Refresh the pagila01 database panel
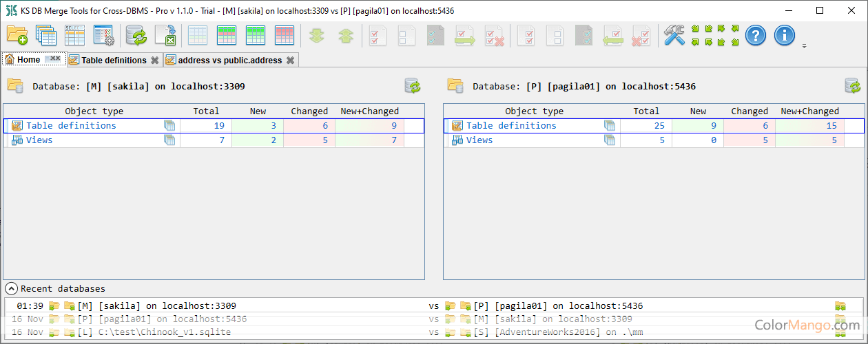Viewport: 868px width, 344px height. (x=853, y=86)
